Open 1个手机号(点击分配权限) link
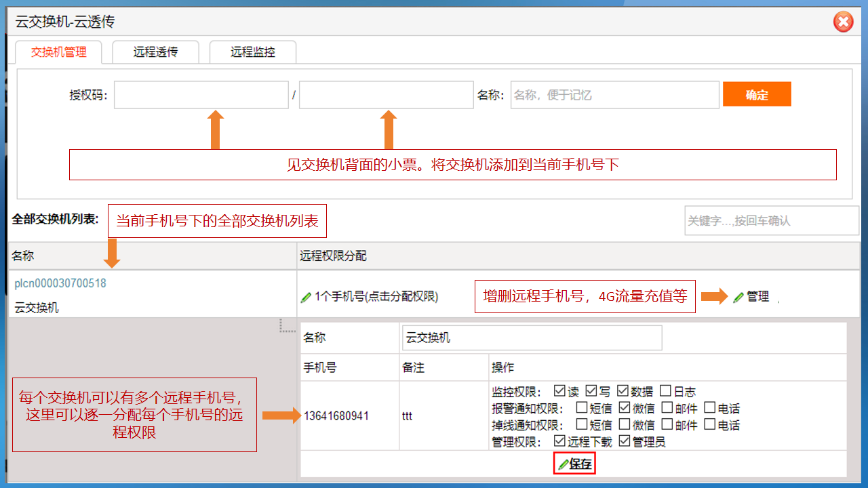The image size is (868, 488). pyautogui.click(x=376, y=297)
